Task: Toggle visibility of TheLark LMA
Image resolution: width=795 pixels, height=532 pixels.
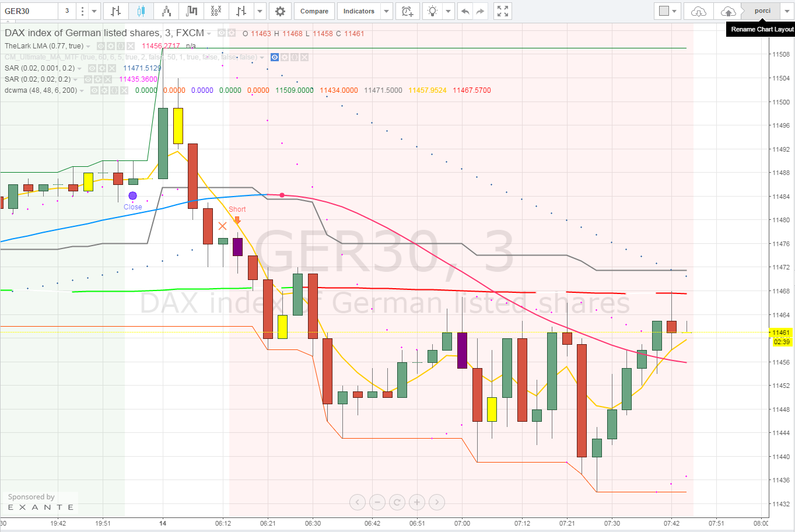Action: tap(100, 46)
